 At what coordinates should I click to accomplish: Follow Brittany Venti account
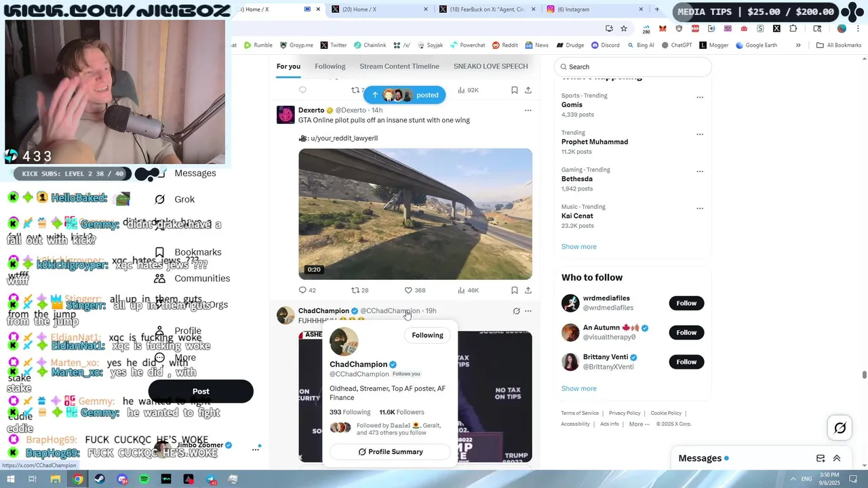click(x=686, y=362)
